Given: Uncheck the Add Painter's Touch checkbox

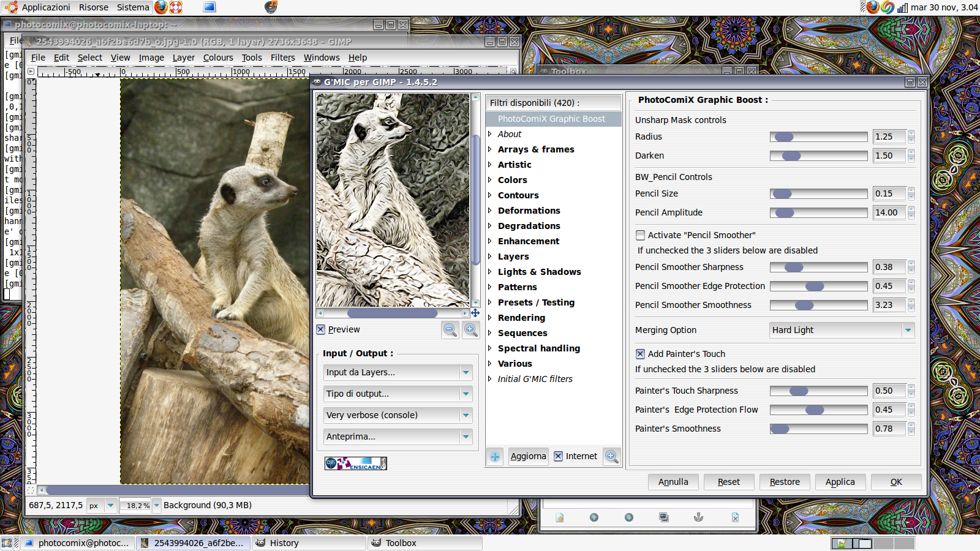Looking at the screenshot, I should 640,354.
